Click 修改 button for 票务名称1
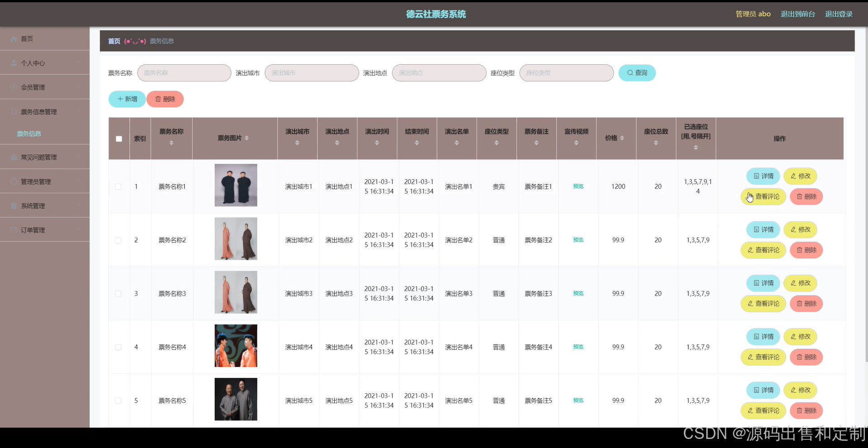Screen dimensions: 868x448 click(800, 176)
